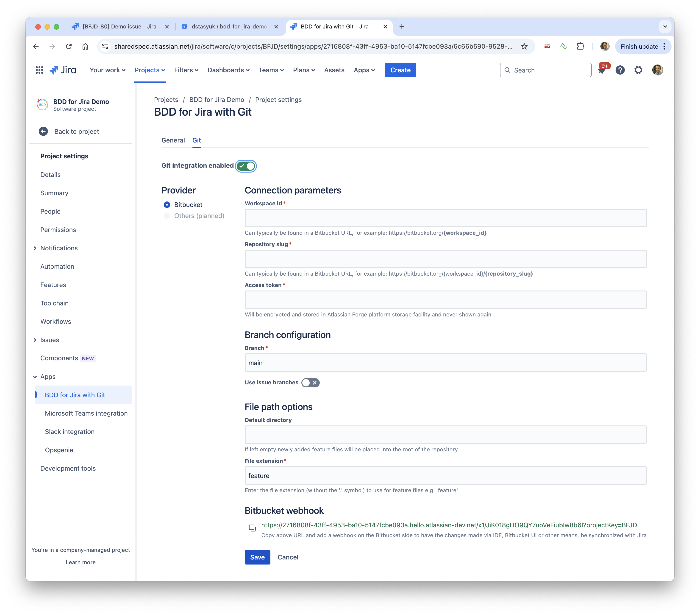This screenshot has height=615, width=700.
Task: Click the Finish update button
Action: pyautogui.click(x=639, y=46)
